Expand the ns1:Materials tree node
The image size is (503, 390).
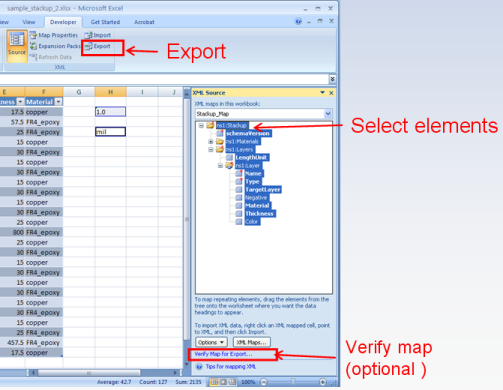[x=211, y=142]
